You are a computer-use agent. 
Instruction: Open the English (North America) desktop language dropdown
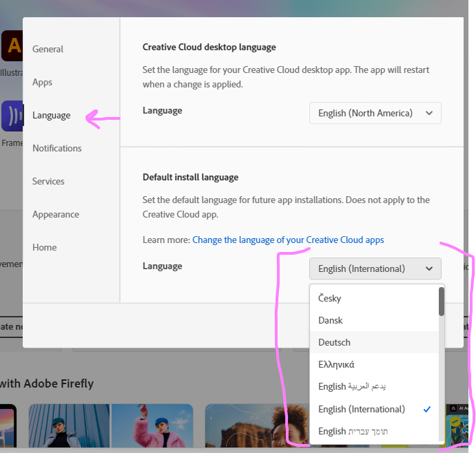pos(375,113)
